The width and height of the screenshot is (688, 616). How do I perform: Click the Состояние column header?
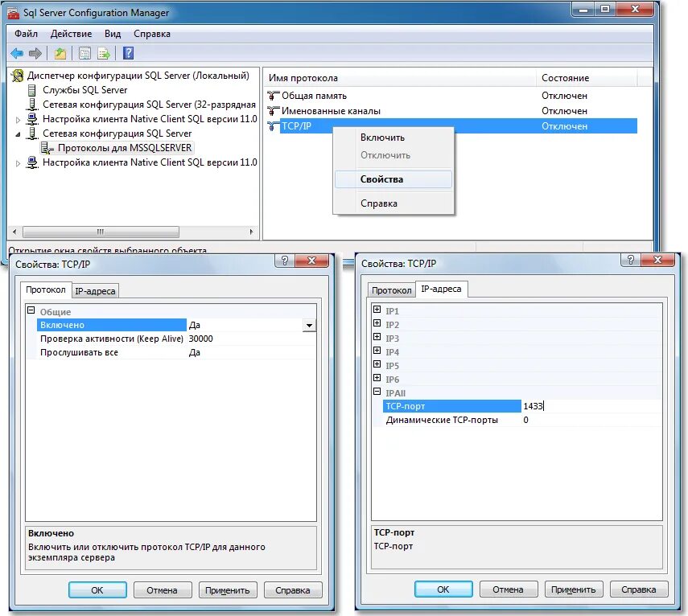587,78
